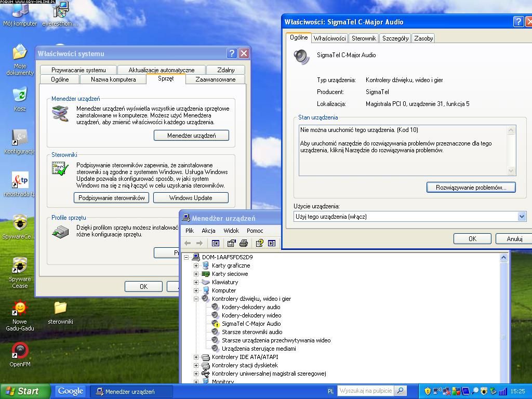
Task: Click the printer icon in Device Manager toolbar
Action: coord(244,243)
